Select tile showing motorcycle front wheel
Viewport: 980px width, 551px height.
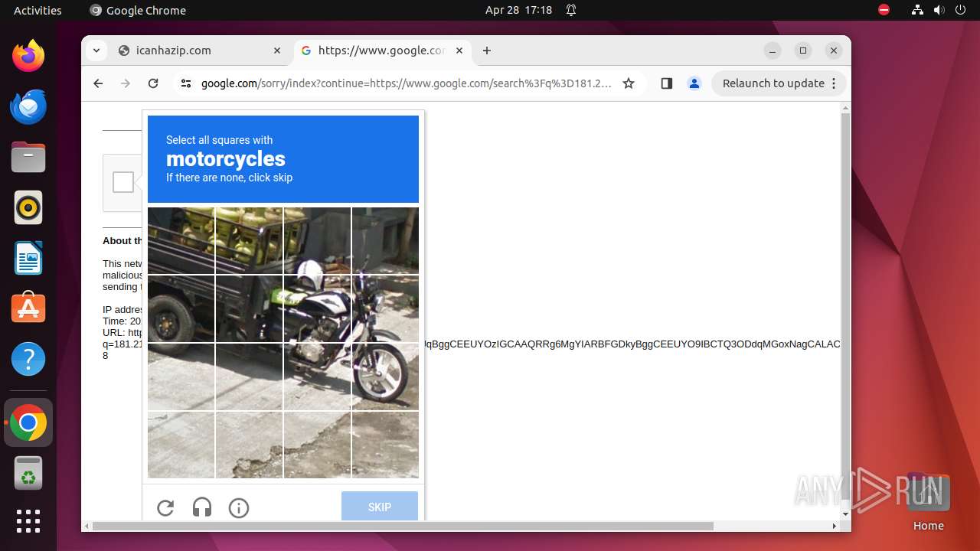pos(385,377)
